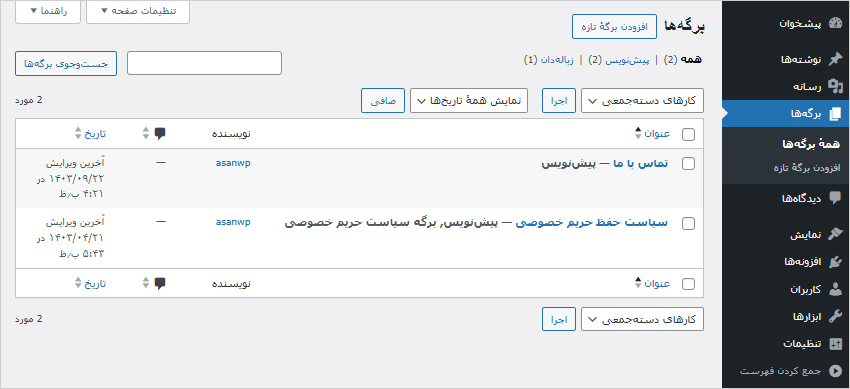Open bottom bulk actions (کارهای دسته‌جمعی) dropdown
The width and height of the screenshot is (850, 389).
pos(642,320)
